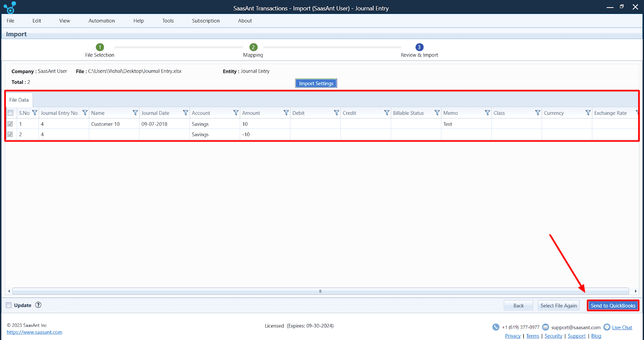Image resolution: width=644 pixels, height=340 pixels.
Task: Open the Live Chat link
Action: pyautogui.click(x=622, y=328)
